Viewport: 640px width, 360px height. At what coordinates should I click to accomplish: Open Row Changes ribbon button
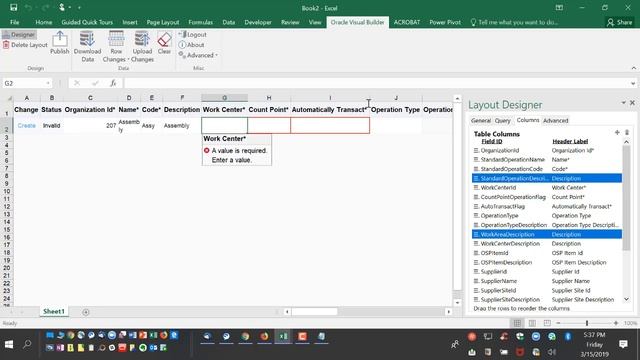point(116,47)
